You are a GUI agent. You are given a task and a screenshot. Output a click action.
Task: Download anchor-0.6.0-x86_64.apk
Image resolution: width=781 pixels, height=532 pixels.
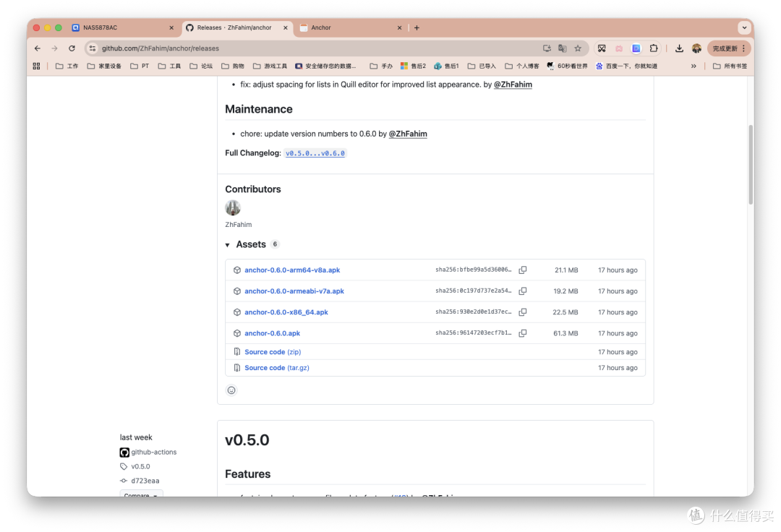coord(286,312)
